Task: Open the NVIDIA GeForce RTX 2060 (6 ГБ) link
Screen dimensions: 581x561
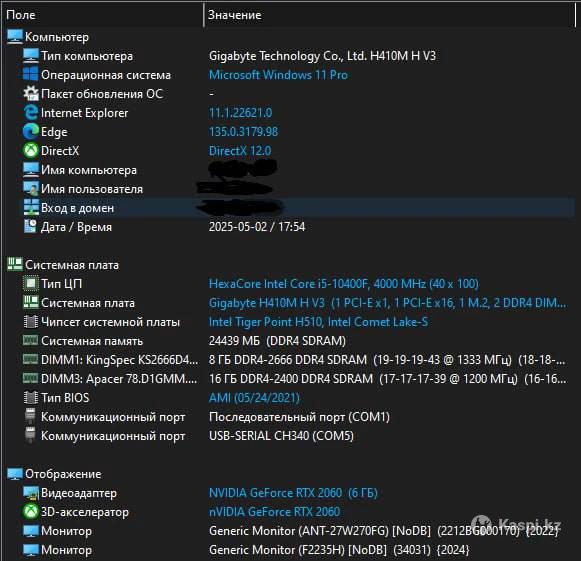Action: pyautogui.click(x=293, y=493)
